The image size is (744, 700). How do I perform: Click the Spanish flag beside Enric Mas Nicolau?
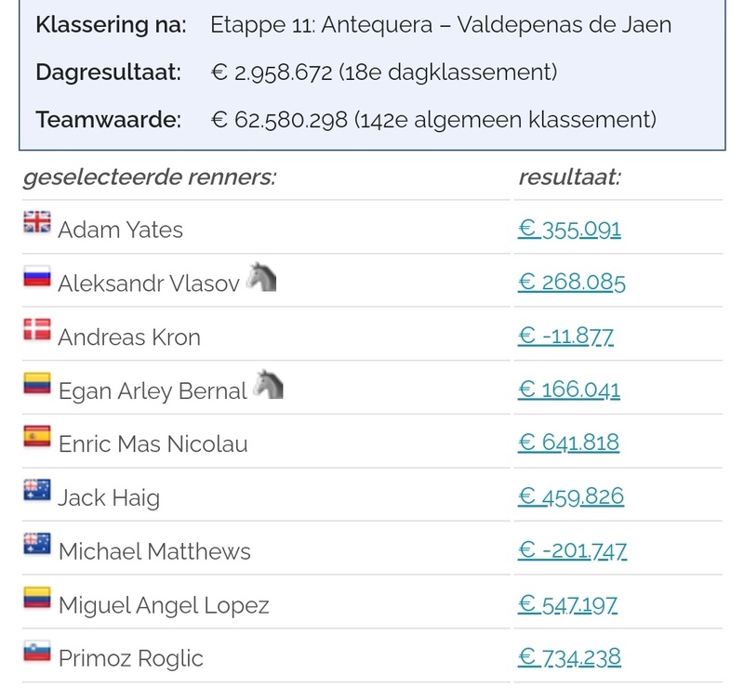click(37, 438)
